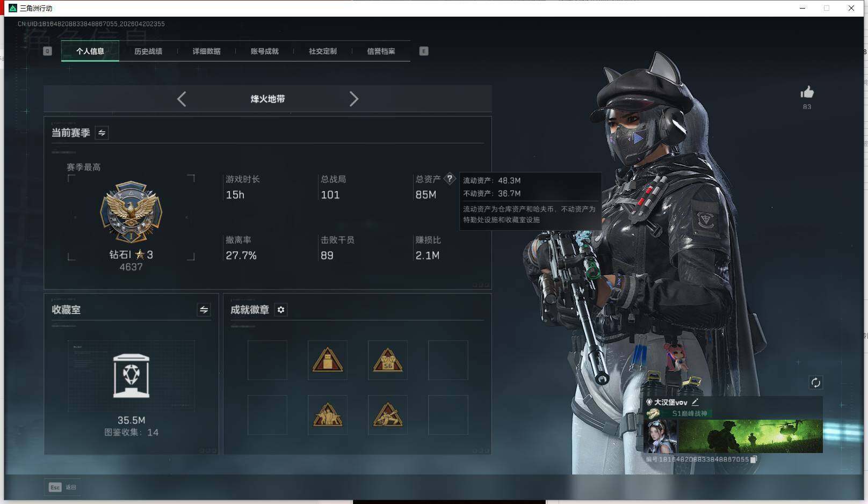Click the profile avatar thumbnail on the card

pos(660,435)
